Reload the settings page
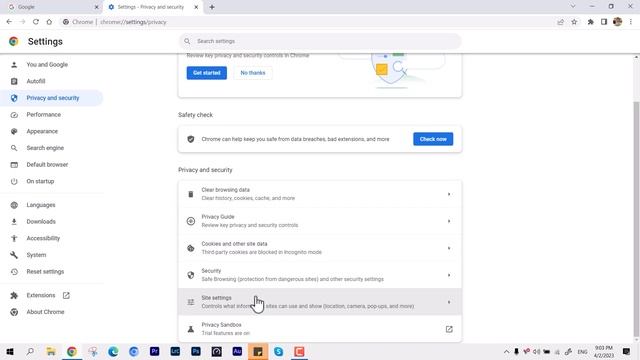Image resolution: width=640 pixels, height=360 pixels. pyautogui.click(x=36, y=22)
